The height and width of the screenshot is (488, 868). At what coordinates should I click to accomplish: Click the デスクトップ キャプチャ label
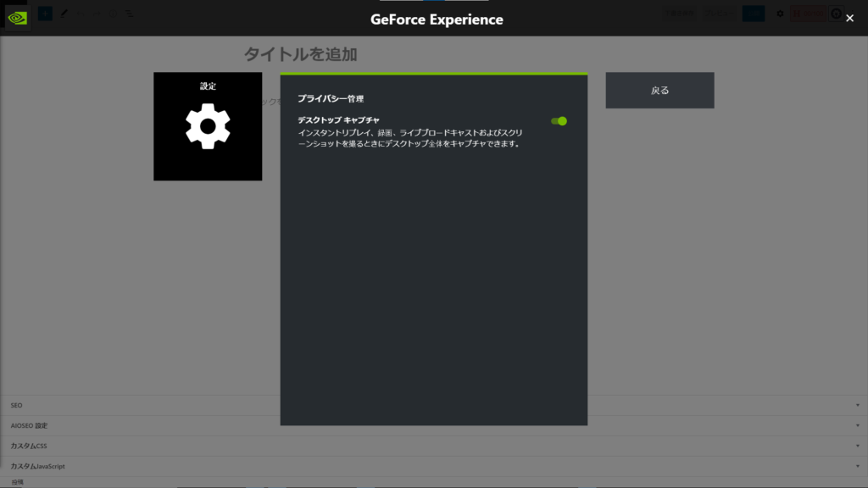pyautogui.click(x=338, y=120)
